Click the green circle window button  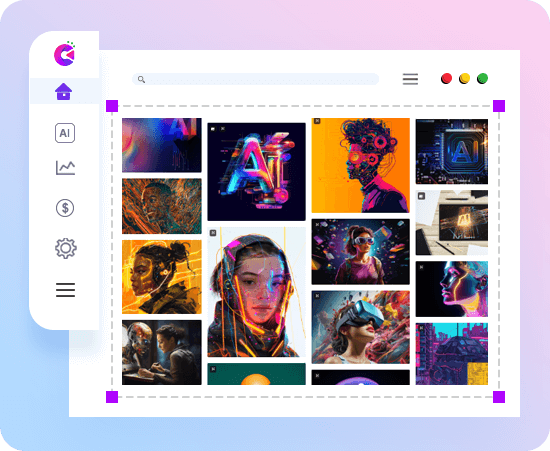click(x=482, y=78)
